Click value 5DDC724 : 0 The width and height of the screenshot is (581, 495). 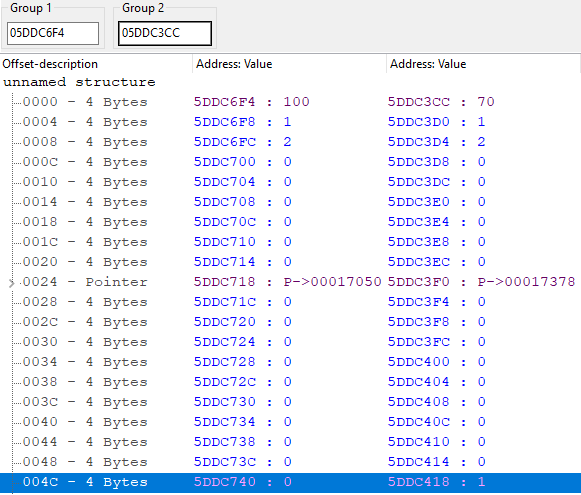pyautogui.click(x=243, y=342)
